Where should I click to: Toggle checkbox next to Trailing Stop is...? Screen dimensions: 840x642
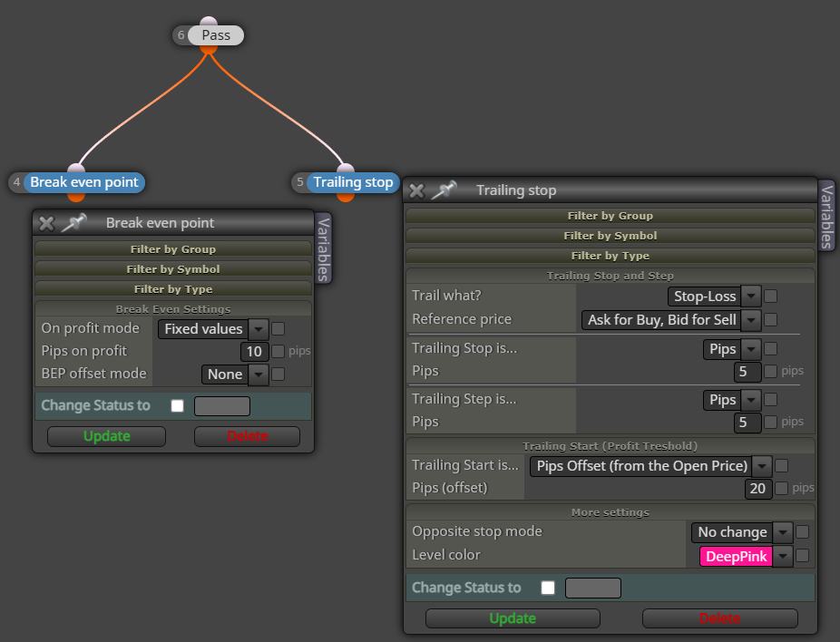click(770, 349)
